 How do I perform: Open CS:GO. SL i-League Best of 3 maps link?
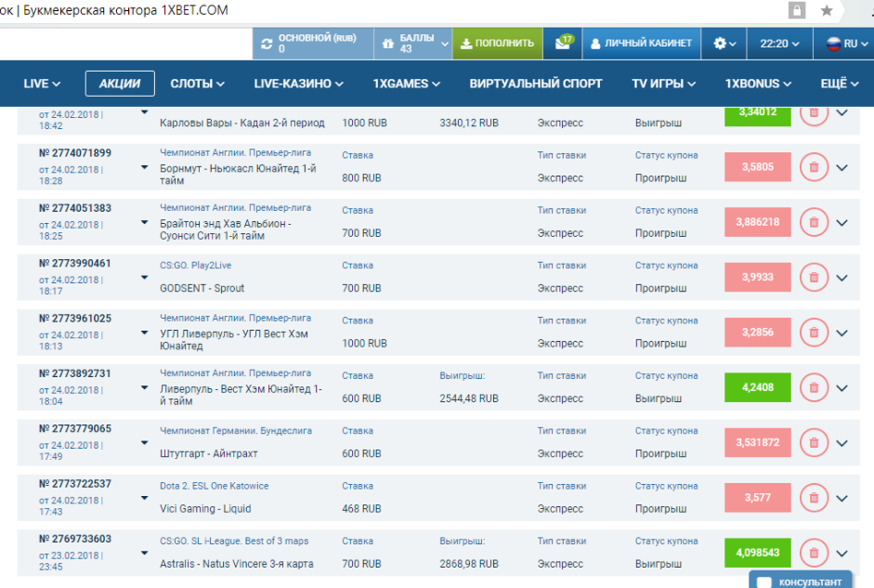(234, 542)
